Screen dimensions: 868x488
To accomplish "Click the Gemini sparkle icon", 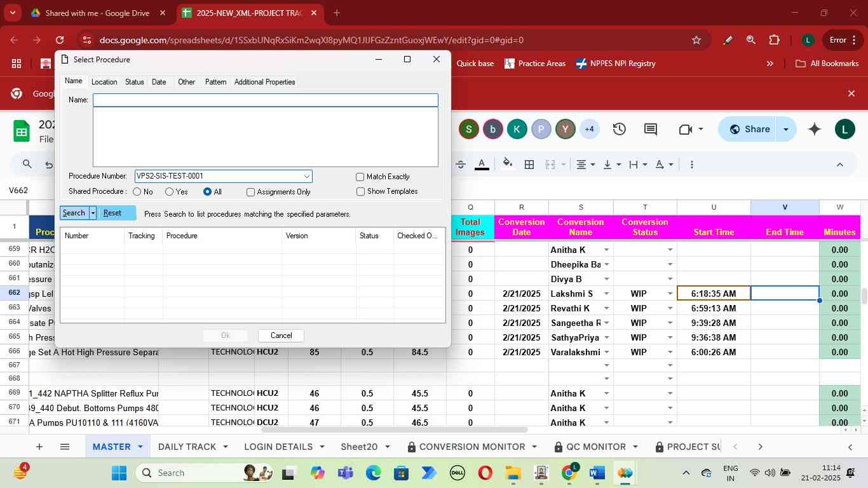I will [x=814, y=129].
